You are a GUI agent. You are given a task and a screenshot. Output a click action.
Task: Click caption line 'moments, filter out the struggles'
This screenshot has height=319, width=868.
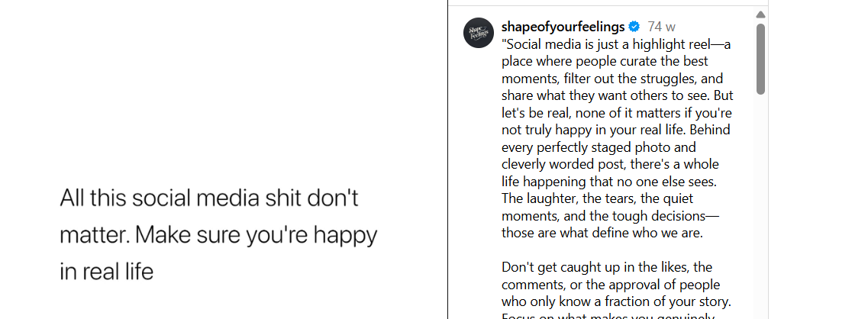(x=611, y=79)
